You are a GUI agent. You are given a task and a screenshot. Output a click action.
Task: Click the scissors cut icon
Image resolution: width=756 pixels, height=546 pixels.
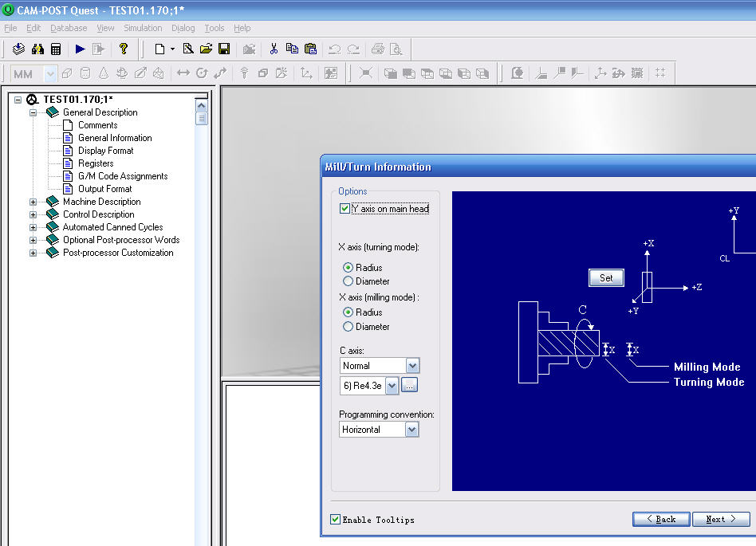point(274,49)
